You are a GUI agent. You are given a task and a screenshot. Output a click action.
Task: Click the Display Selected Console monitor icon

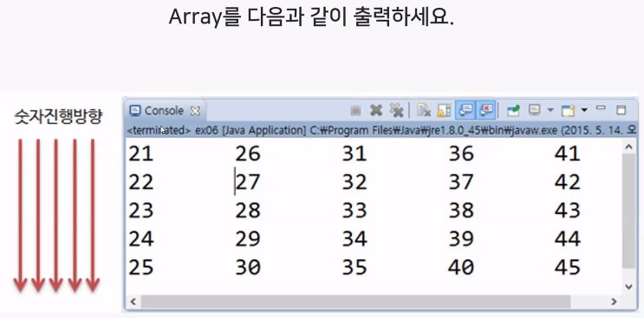coord(535,110)
